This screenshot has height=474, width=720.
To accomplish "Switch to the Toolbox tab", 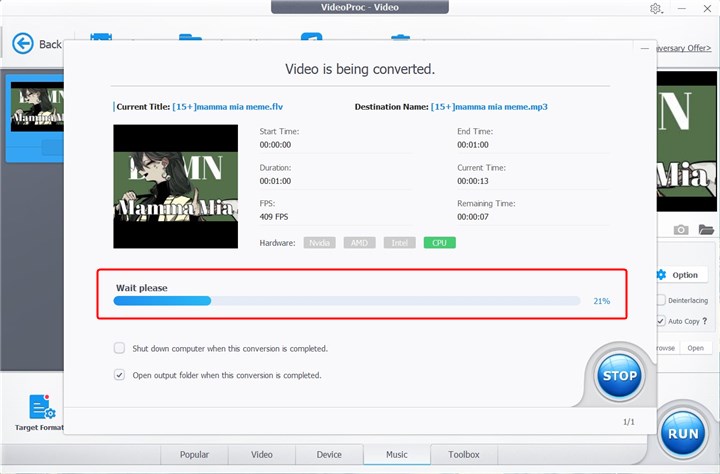I will point(464,454).
